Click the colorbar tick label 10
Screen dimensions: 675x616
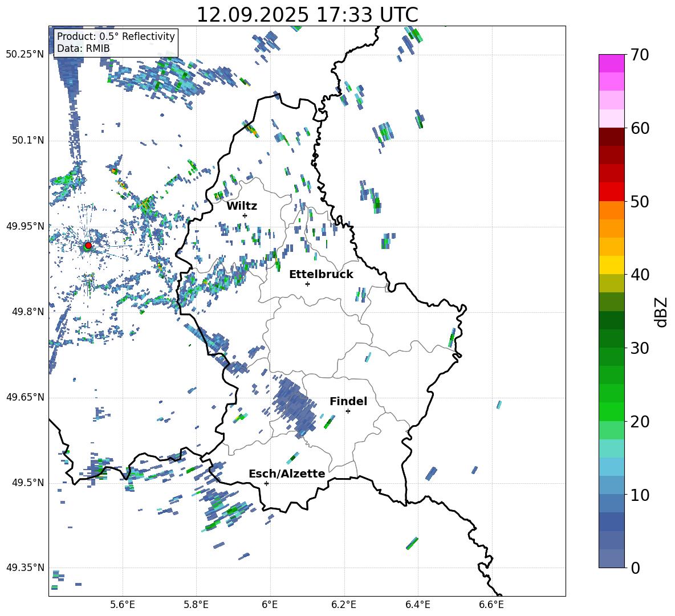point(640,495)
